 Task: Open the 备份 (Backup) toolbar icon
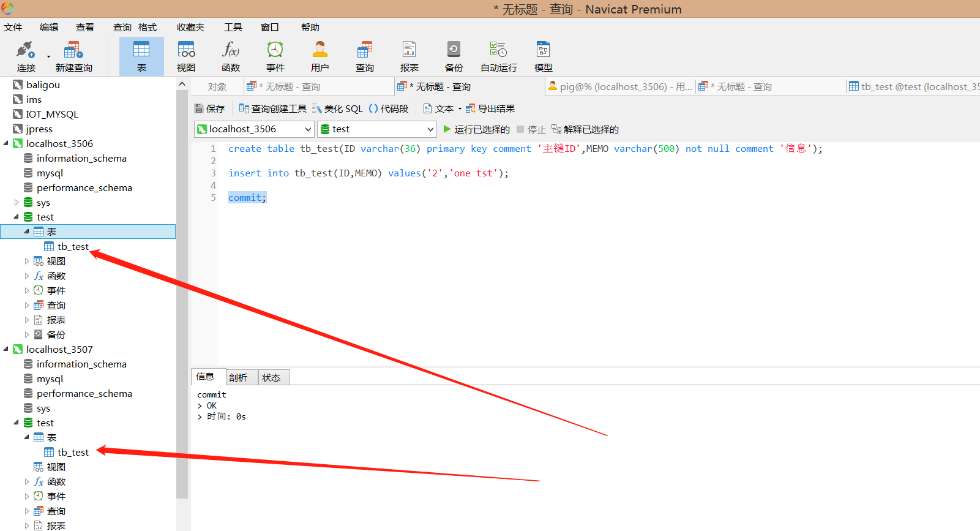[454, 56]
